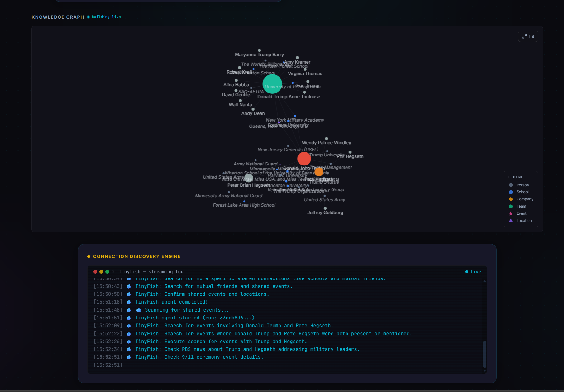This screenshot has width=564, height=392.
Task: Click the pink Event legend star
Action: (511, 213)
